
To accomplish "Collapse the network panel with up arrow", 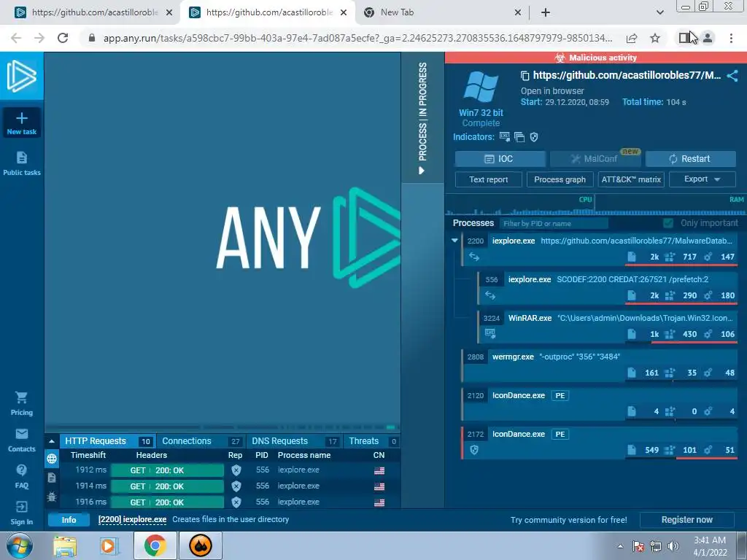I will click(x=52, y=441).
